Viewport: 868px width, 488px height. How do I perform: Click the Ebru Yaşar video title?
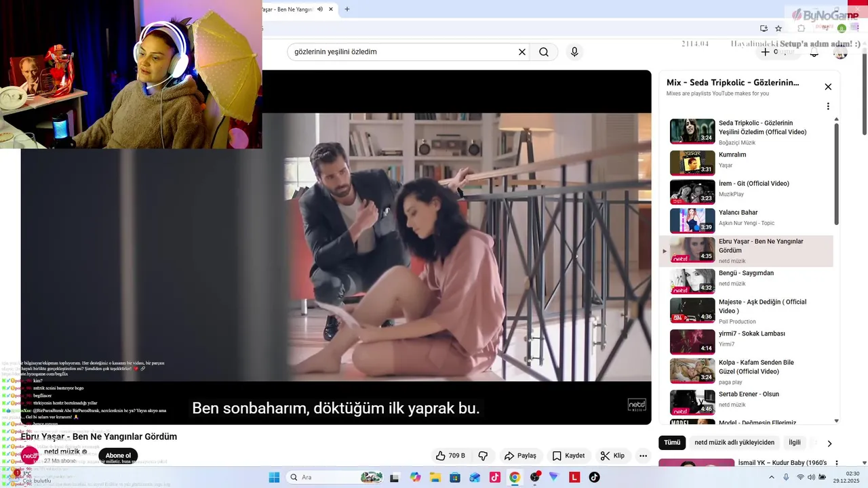click(99, 436)
